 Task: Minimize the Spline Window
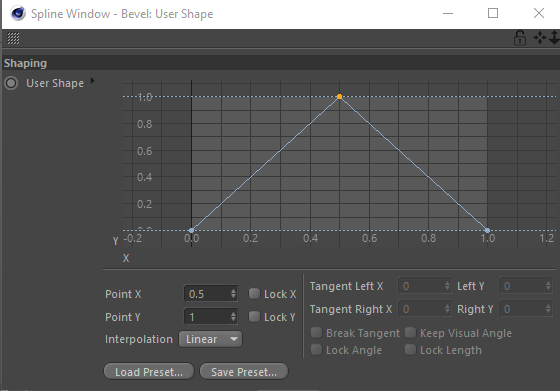[448, 14]
